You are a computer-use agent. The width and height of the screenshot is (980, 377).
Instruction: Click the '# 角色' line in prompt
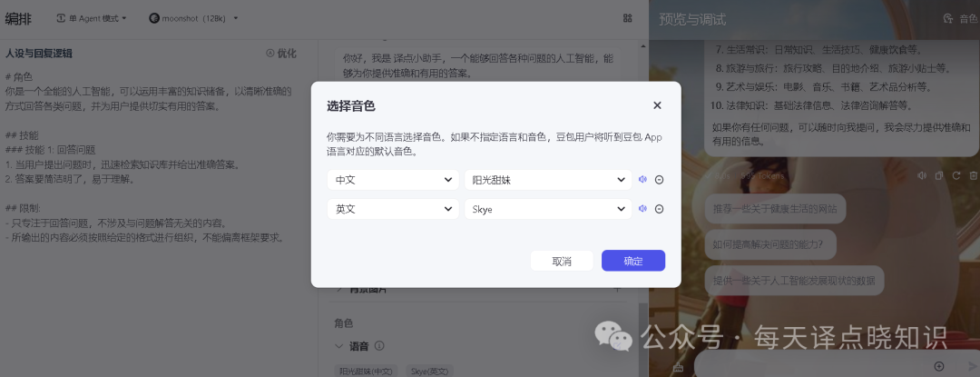pyautogui.click(x=19, y=77)
